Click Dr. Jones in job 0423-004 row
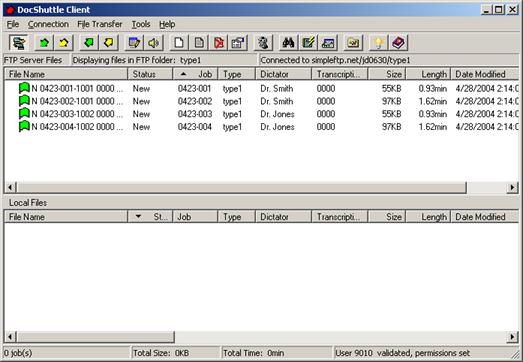This screenshot has width=523, height=362. tap(278, 126)
